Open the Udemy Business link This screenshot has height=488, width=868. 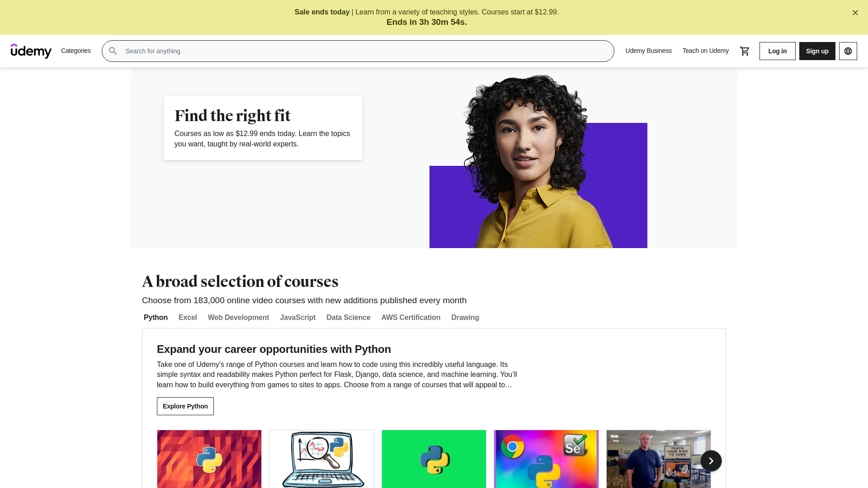(x=648, y=51)
